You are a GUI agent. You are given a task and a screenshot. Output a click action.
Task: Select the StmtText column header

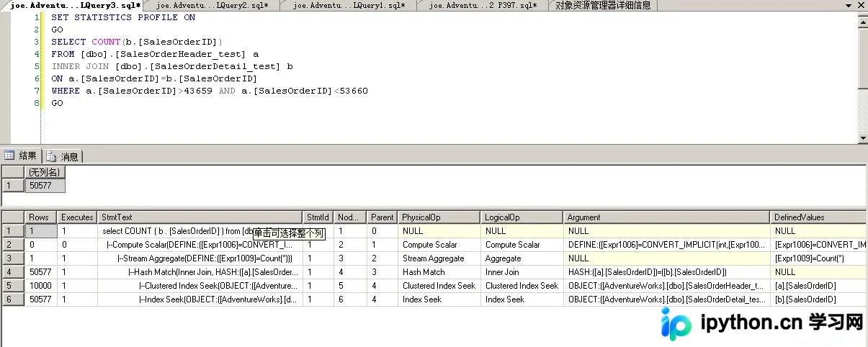click(x=200, y=217)
